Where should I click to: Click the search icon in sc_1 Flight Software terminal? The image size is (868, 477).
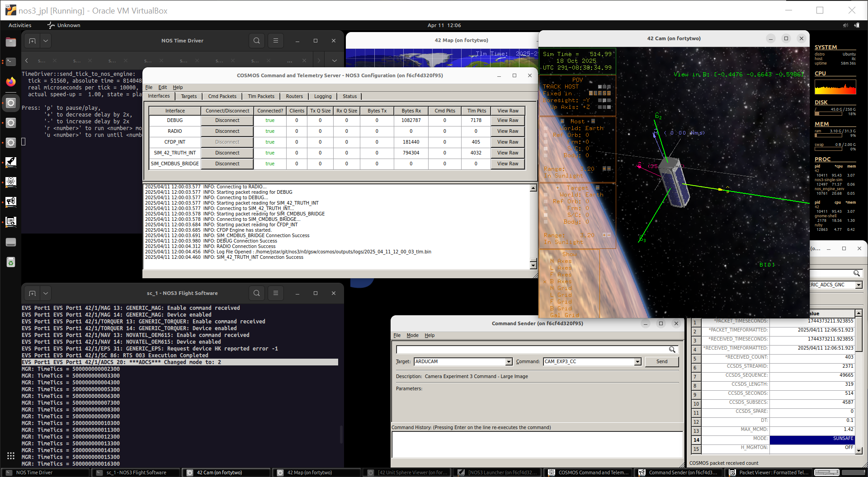[257, 293]
